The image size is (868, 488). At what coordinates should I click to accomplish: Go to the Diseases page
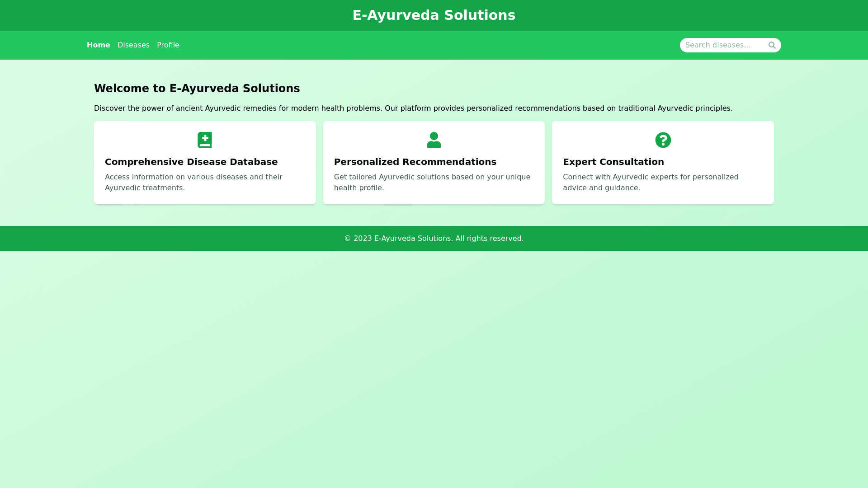133,45
